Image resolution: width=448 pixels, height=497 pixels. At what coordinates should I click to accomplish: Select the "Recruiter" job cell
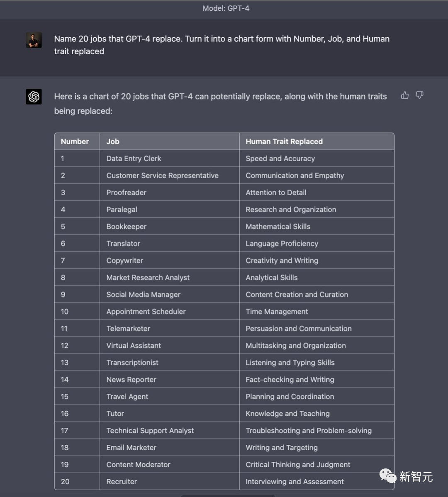click(122, 481)
